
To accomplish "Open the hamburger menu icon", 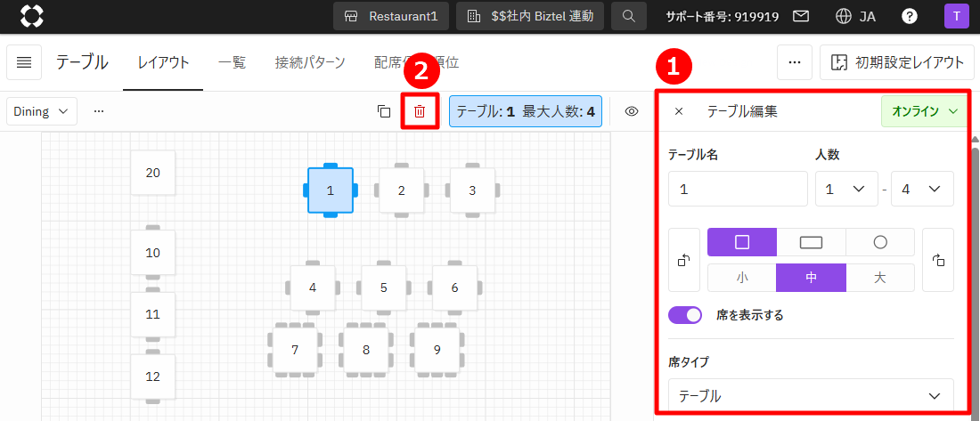I will [25, 62].
